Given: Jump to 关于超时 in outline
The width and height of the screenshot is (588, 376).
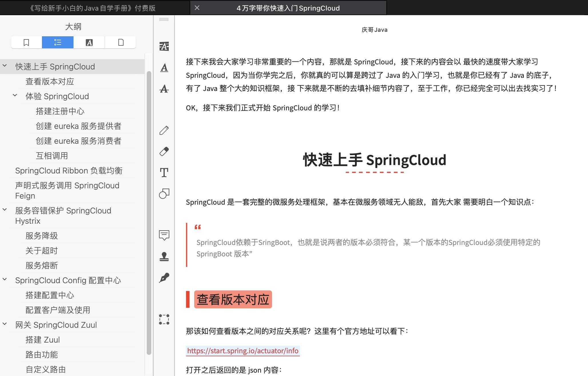Looking at the screenshot, I should pos(42,251).
